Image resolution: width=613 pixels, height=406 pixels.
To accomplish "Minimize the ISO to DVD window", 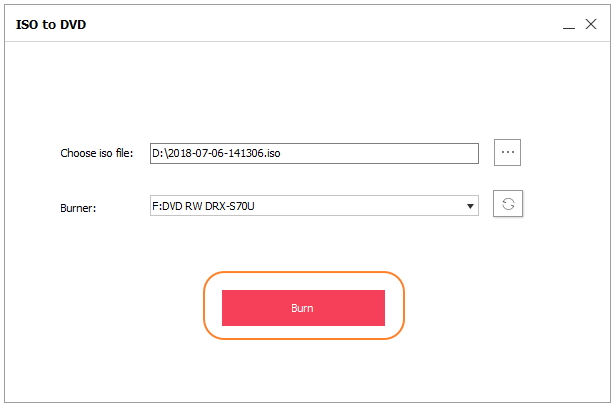I will [x=567, y=24].
